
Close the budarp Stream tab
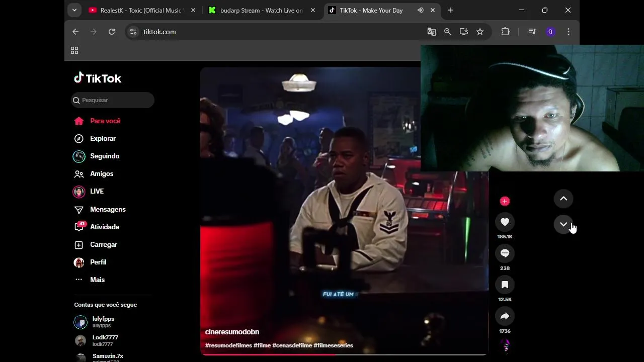point(313,10)
